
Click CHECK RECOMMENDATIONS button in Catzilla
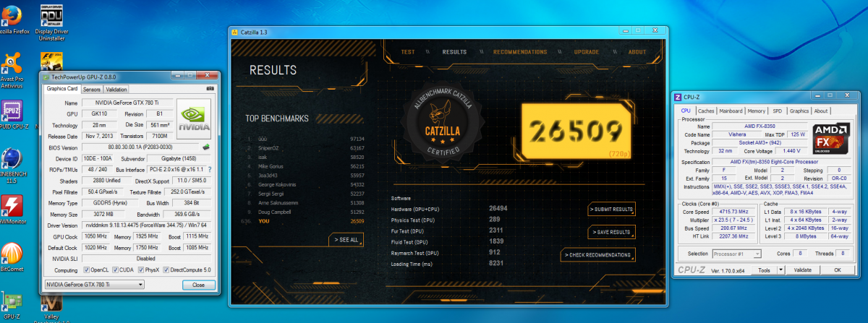(x=599, y=254)
